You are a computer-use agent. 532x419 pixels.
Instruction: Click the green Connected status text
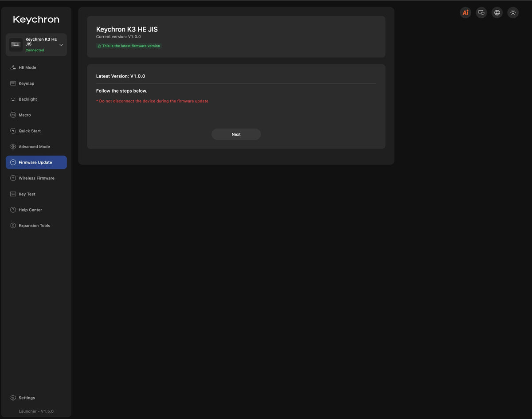pos(35,50)
